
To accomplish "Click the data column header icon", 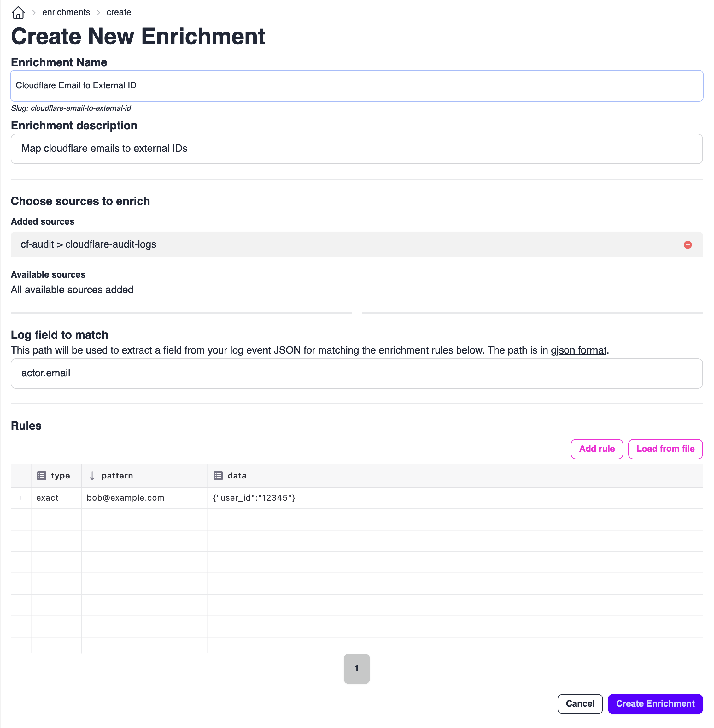I will pos(218,476).
